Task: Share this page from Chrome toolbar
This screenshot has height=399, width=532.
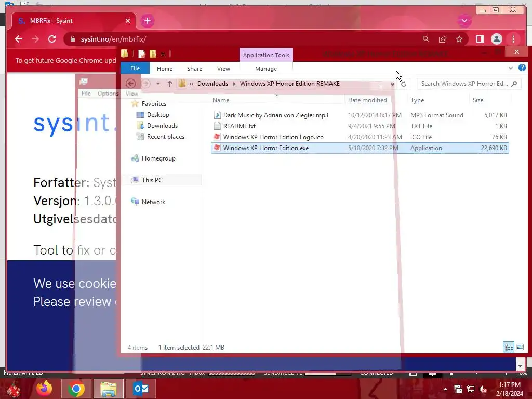Action: 443,39
